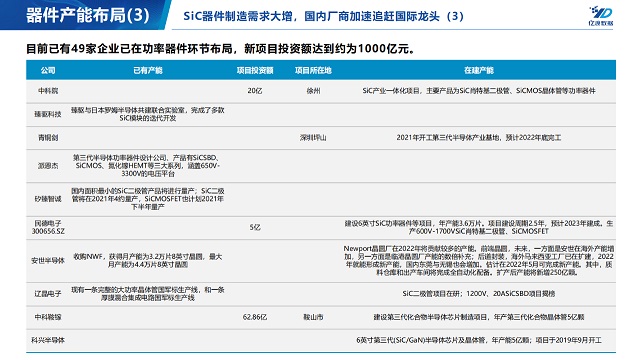Click the 青铜剑 company row
Viewport: 640px width, 360px height.
[x=321, y=138]
